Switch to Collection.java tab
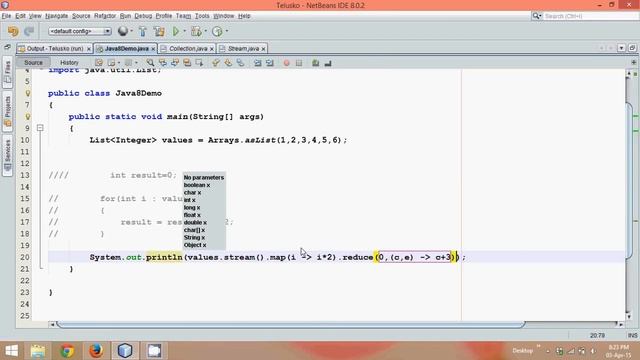640x360 pixels. pyautogui.click(x=188, y=49)
